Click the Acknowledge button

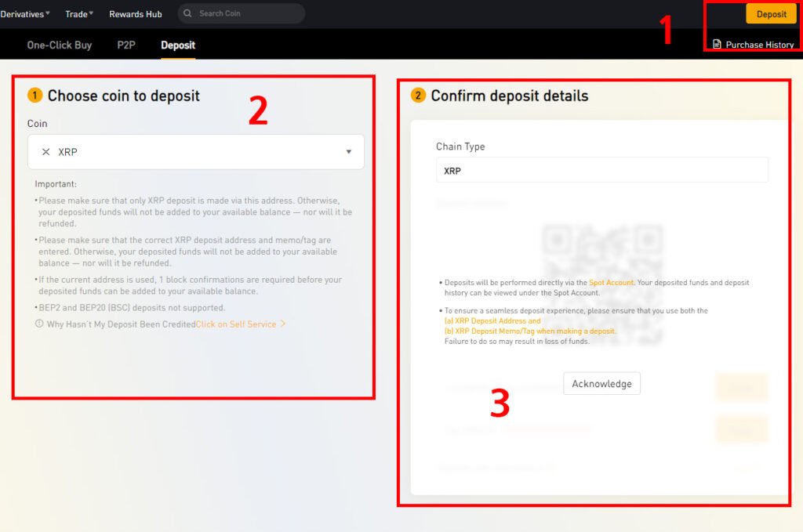[x=601, y=384]
